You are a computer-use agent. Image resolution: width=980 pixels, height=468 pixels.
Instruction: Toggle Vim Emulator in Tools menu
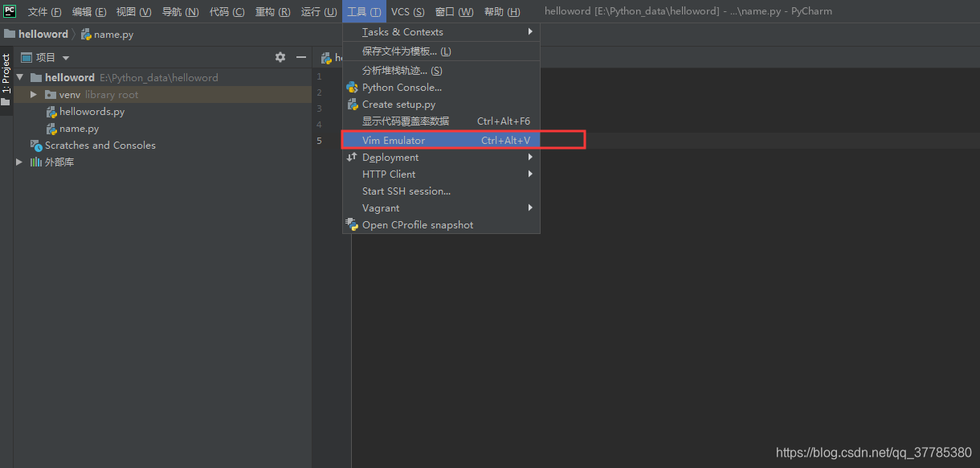[441, 141]
